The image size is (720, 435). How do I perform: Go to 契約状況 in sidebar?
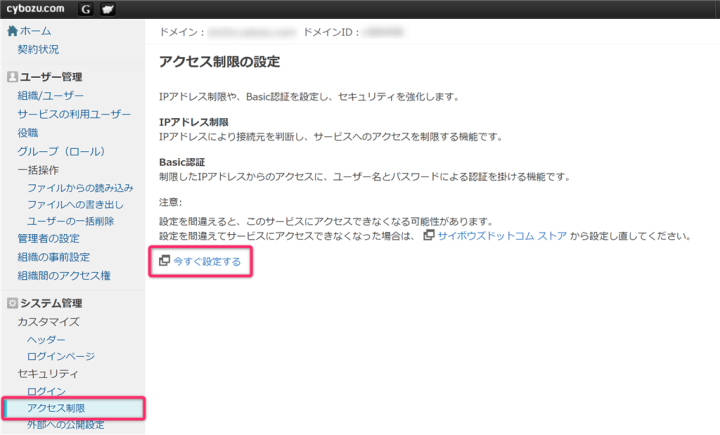38,49
